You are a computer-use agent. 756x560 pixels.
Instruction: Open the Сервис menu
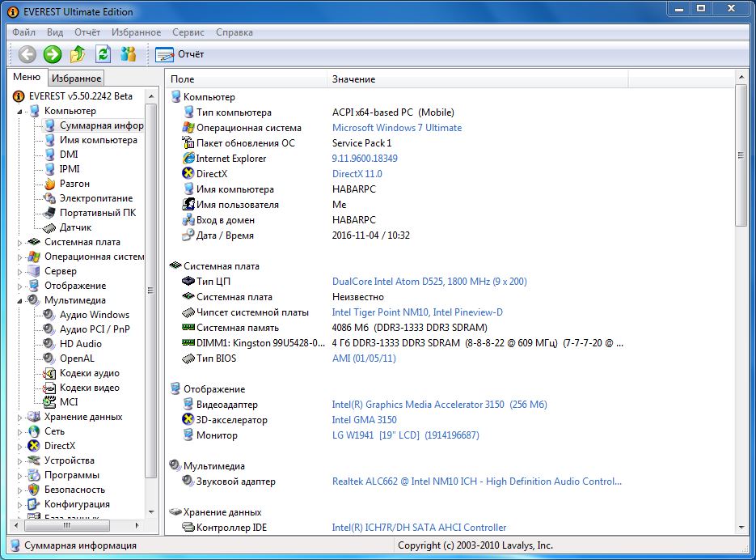coord(188,32)
